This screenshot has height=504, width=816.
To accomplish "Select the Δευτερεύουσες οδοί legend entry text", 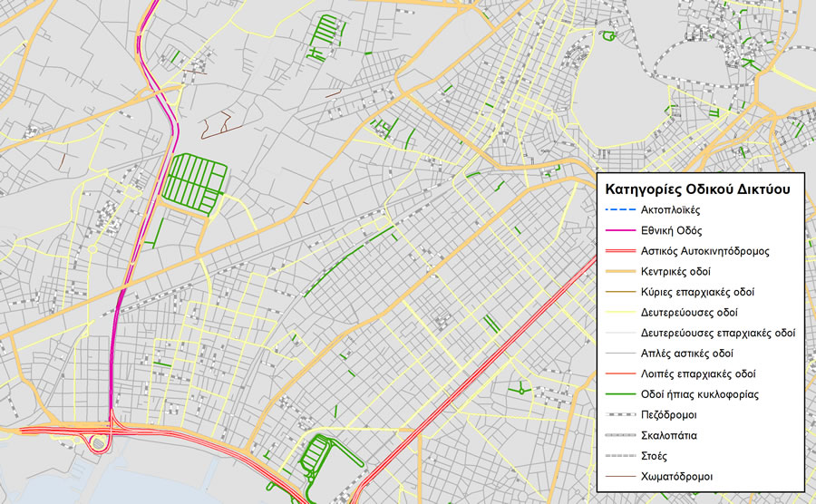I will point(689,313).
